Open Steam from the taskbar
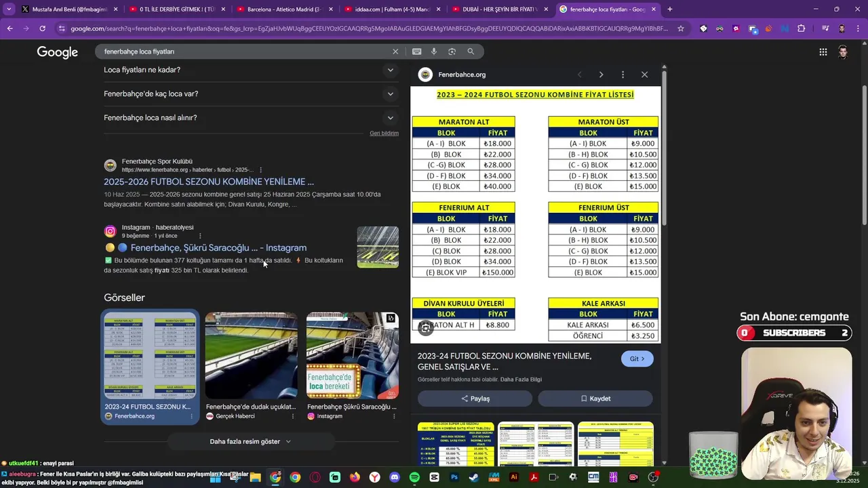 474,477
